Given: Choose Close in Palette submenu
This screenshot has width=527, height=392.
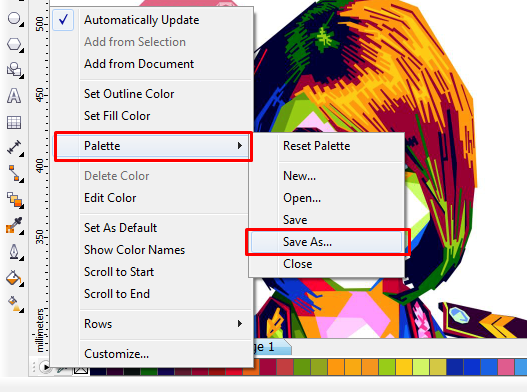Looking at the screenshot, I should point(327,264).
